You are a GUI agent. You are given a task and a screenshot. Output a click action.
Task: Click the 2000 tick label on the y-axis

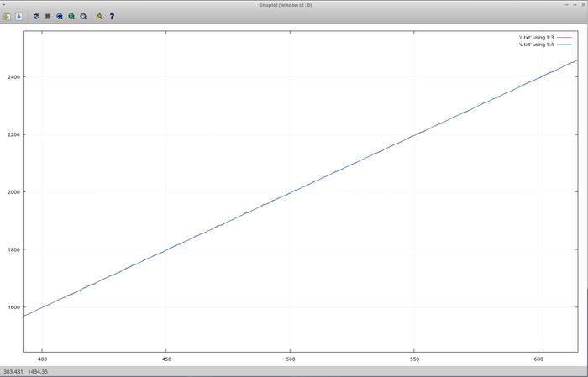point(12,191)
